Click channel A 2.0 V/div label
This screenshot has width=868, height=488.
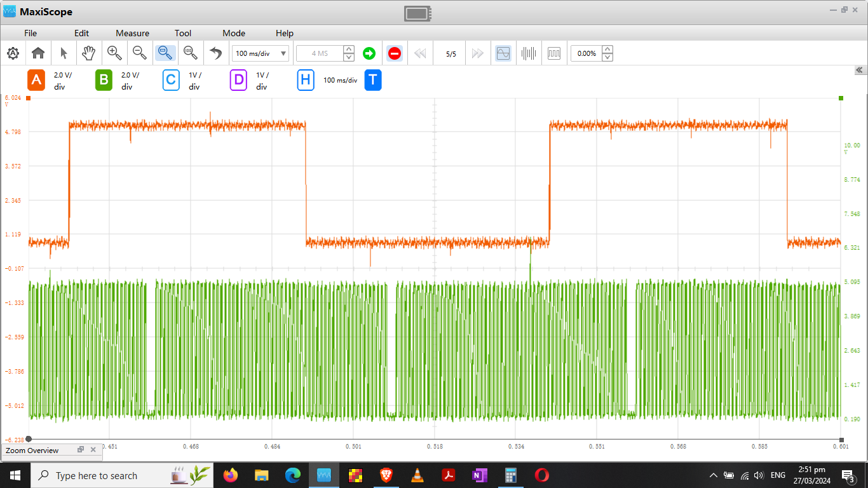tap(63, 81)
